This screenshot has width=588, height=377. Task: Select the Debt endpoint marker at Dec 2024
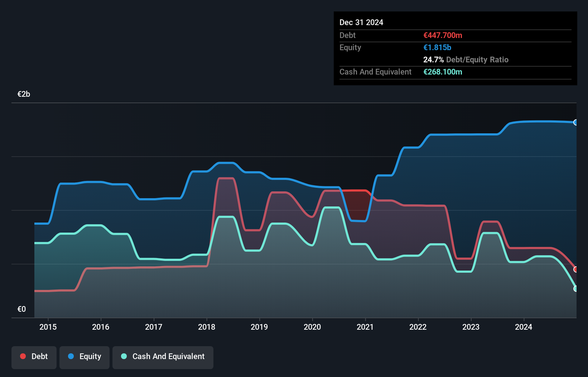[x=576, y=269]
